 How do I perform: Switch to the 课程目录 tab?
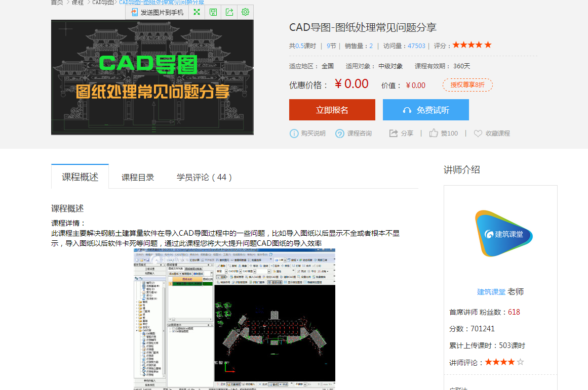[138, 177]
